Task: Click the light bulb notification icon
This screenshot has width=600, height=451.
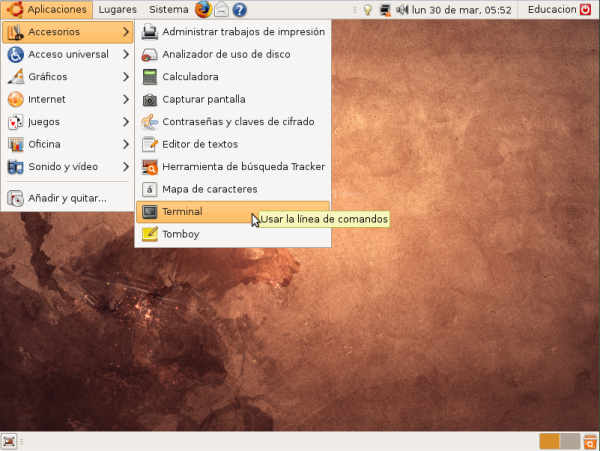Action: click(x=367, y=10)
